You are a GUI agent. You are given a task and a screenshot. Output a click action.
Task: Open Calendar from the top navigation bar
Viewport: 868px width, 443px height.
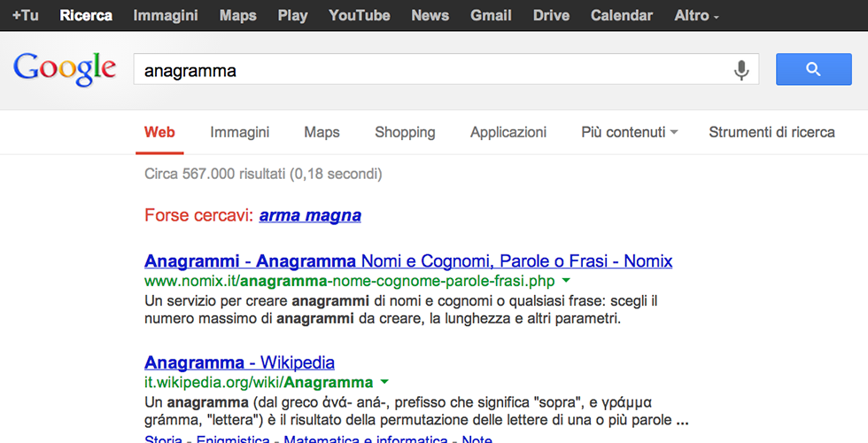tap(621, 15)
